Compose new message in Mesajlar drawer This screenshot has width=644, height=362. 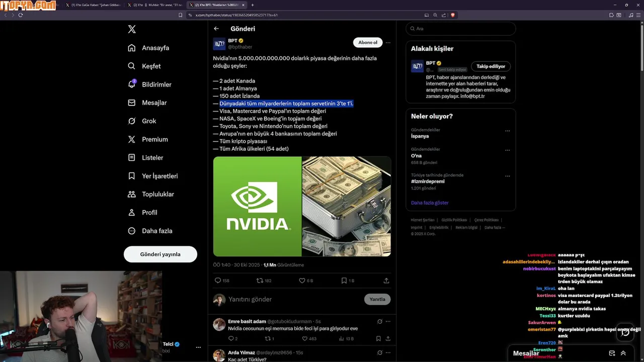[612, 353]
